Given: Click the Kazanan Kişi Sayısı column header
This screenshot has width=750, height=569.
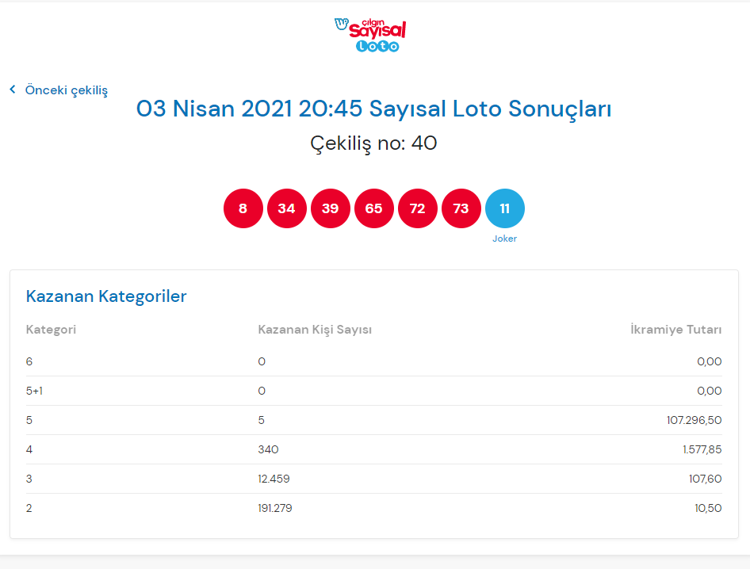Looking at the screenshot, I should (315, 330).
